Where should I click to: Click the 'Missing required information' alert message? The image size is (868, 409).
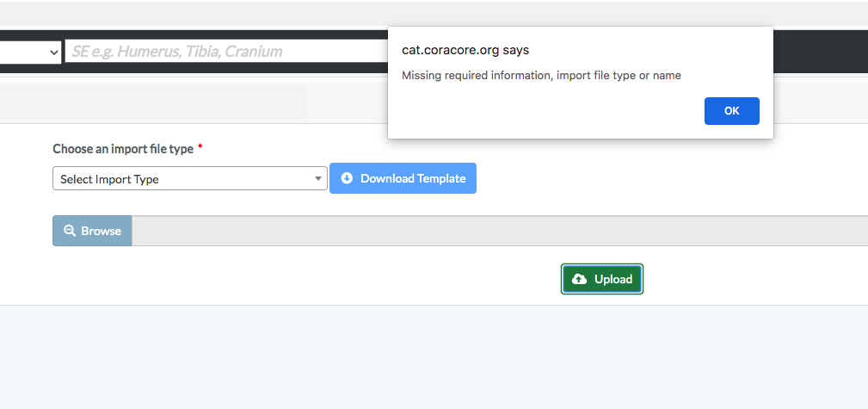[541, 76]
